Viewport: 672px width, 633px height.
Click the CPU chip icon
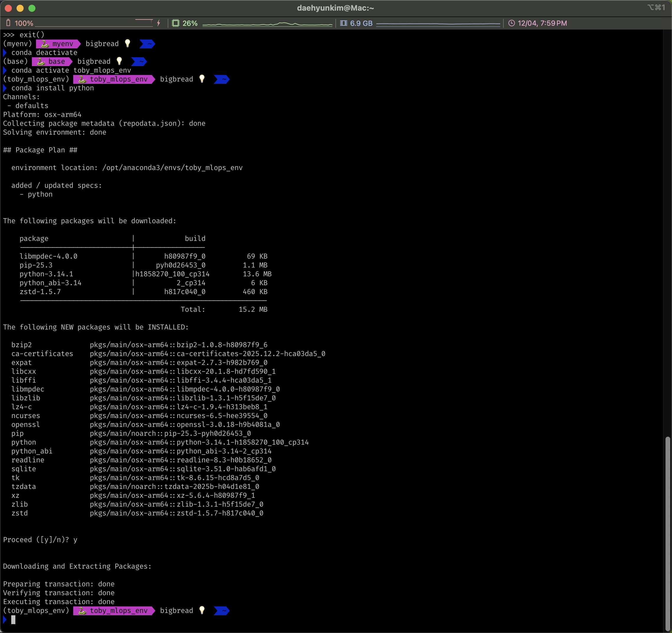click(175, 23)
